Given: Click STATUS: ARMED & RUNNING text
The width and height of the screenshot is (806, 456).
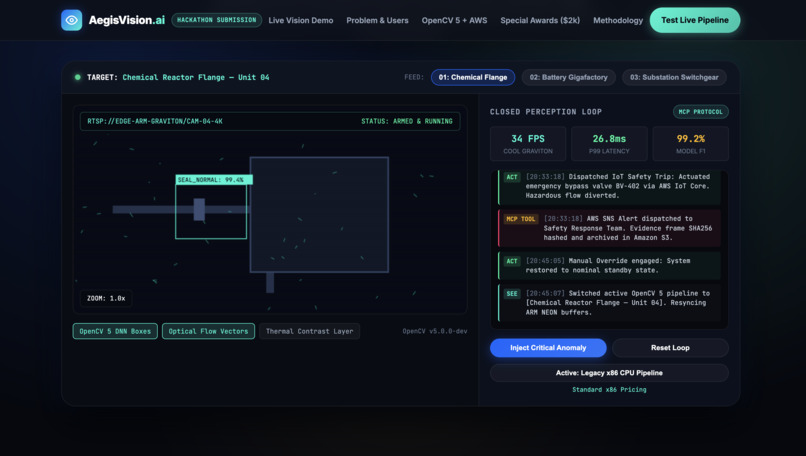Looking at the screenshot, I should click(x=407, y=121).
